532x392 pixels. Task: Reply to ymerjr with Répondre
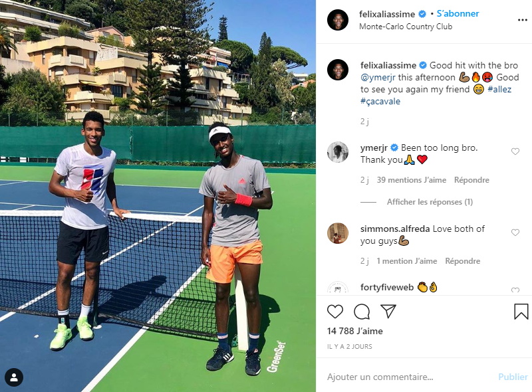471,180
